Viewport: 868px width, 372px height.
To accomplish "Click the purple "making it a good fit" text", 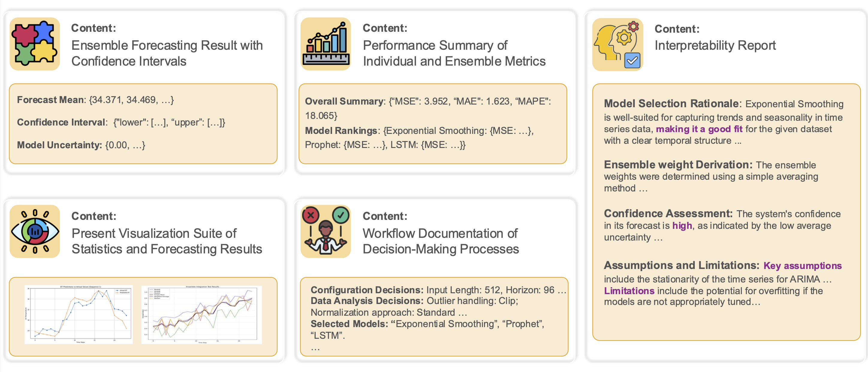I will [x=699, y=129].
